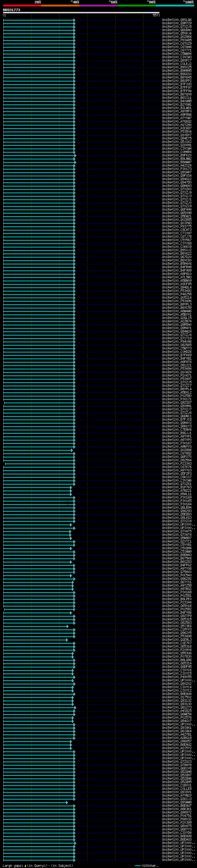The width and height of the screenshot is (197, 868).
Task: Select hit UniRef100_P93485
Action: pos(177,40)
